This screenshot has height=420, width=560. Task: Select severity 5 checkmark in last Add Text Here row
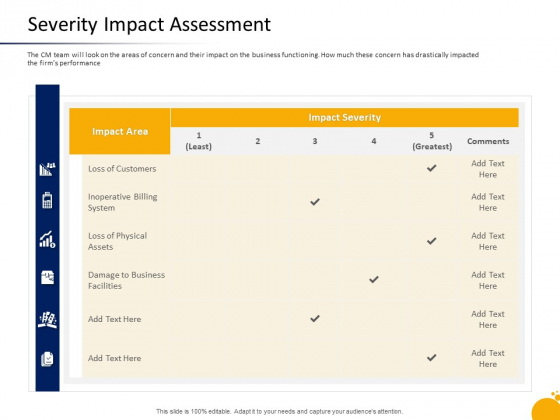coord(431,357)
